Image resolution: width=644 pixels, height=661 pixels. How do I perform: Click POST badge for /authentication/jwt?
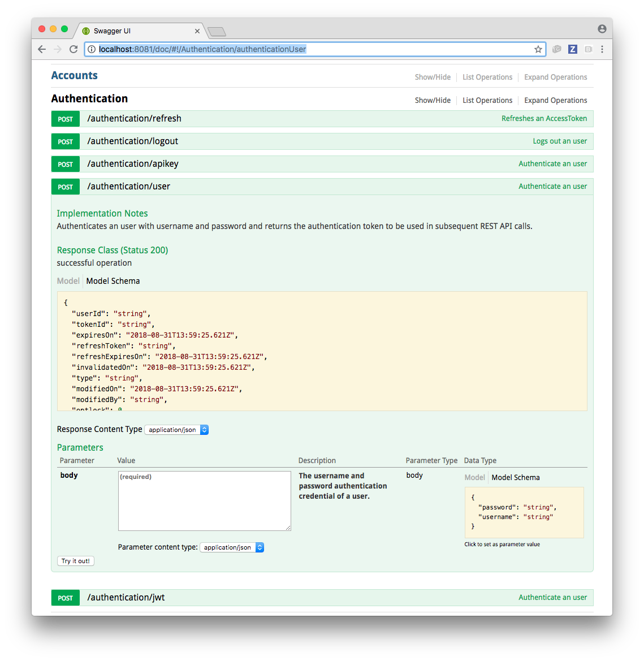[x=66, y=598]
